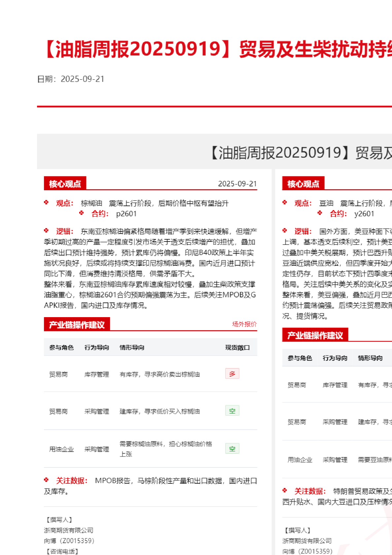Click the red 多 badge in the 库存管理 row

(x=232, y=374)
